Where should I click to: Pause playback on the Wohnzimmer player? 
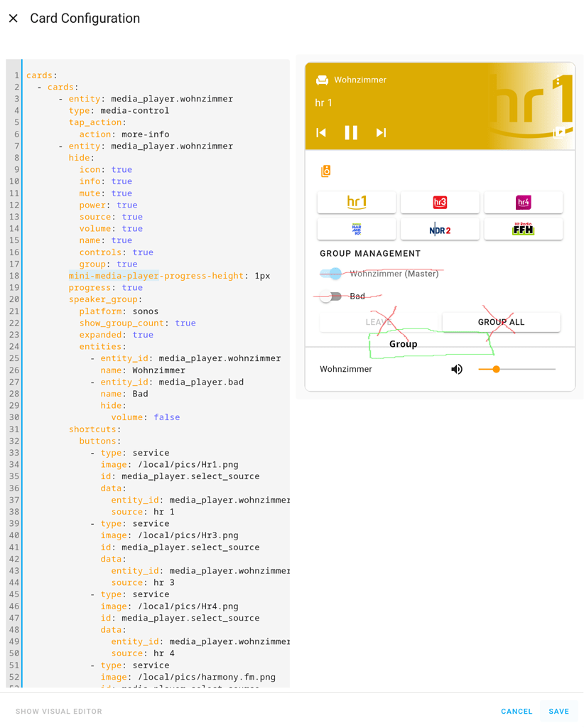point(351,132)
